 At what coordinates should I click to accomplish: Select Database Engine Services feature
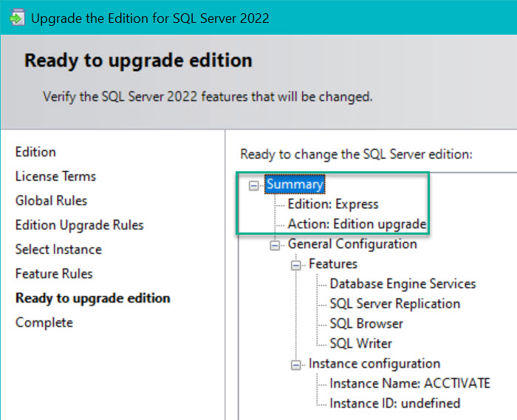(x=403, y=283)
